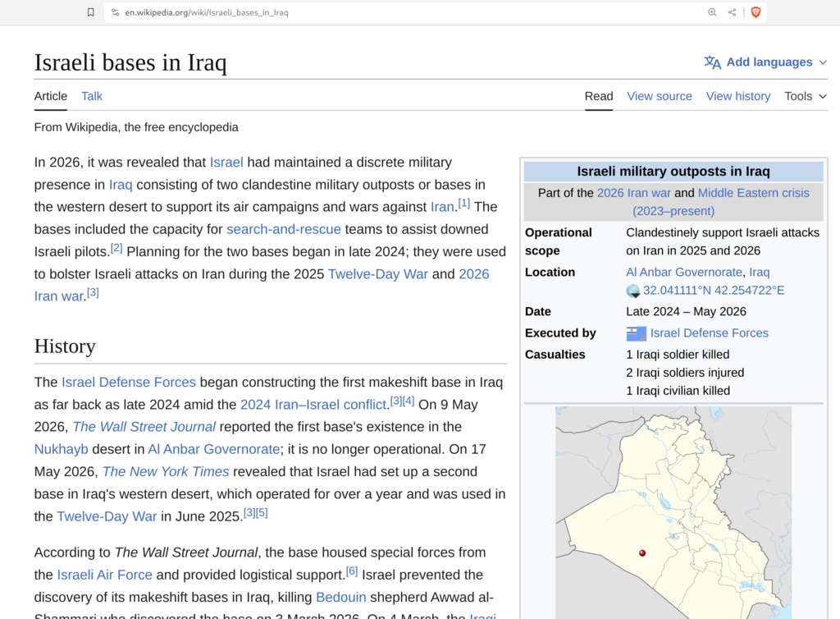
Task: Jump to citation [5]
Action: [x=262, y=513]
